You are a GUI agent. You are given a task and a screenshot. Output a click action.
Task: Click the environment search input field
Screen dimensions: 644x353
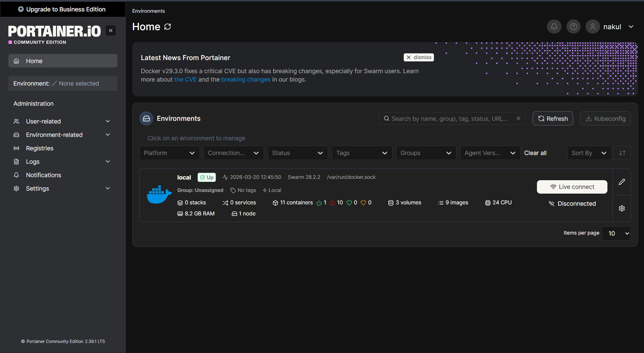(x=450, y=118)
